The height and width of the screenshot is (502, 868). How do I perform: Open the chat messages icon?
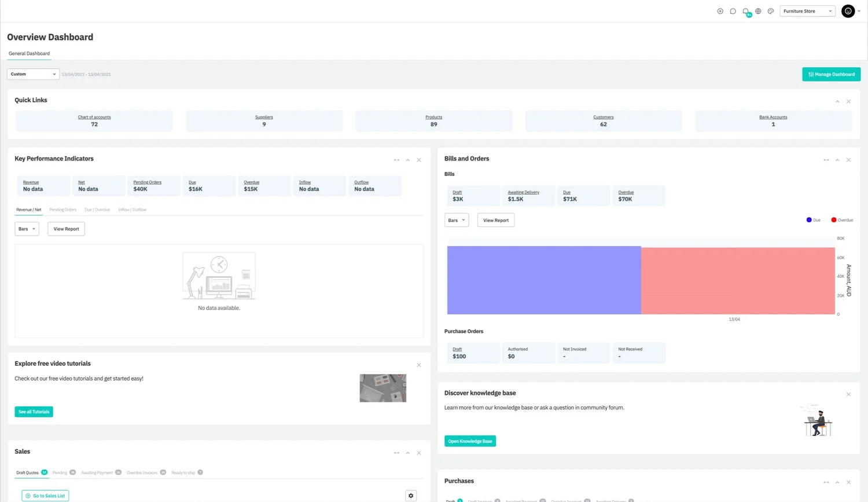point(733,11)
